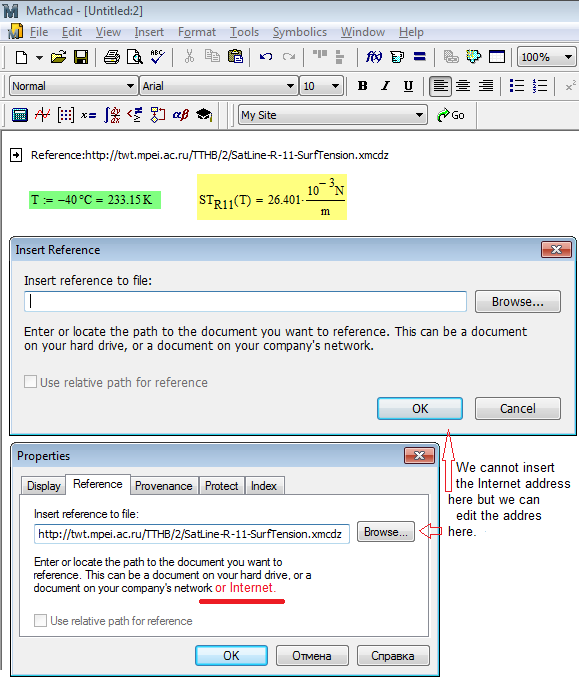Viewport: 579px width, 681px height.
Task: Toggle Underline formatting
Action: click(408, 86)
